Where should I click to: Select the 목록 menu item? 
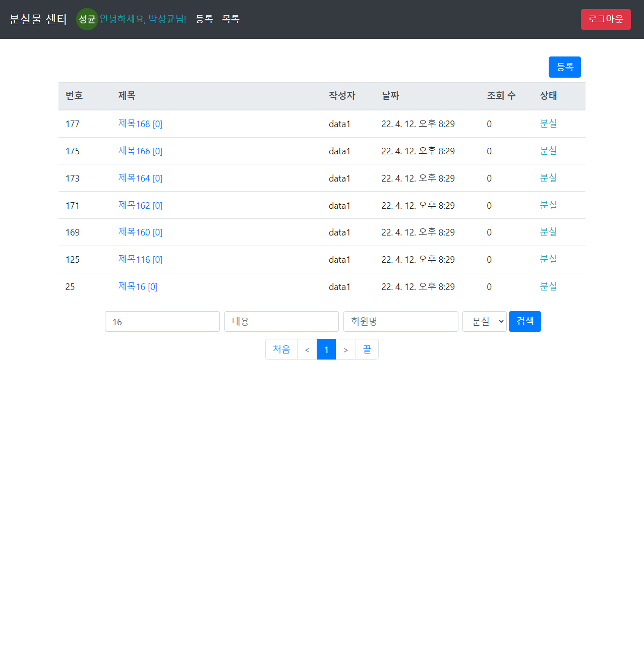231,19
